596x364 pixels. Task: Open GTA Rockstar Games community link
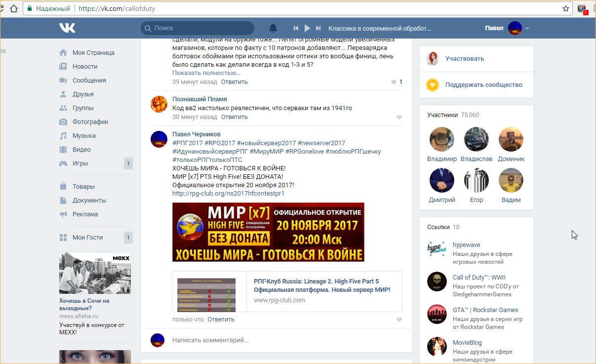485,310
